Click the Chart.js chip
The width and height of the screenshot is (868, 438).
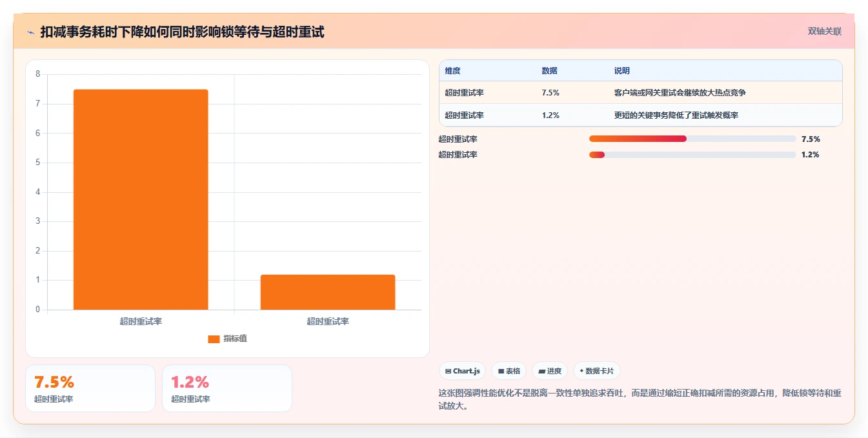[x=463, y=371]
